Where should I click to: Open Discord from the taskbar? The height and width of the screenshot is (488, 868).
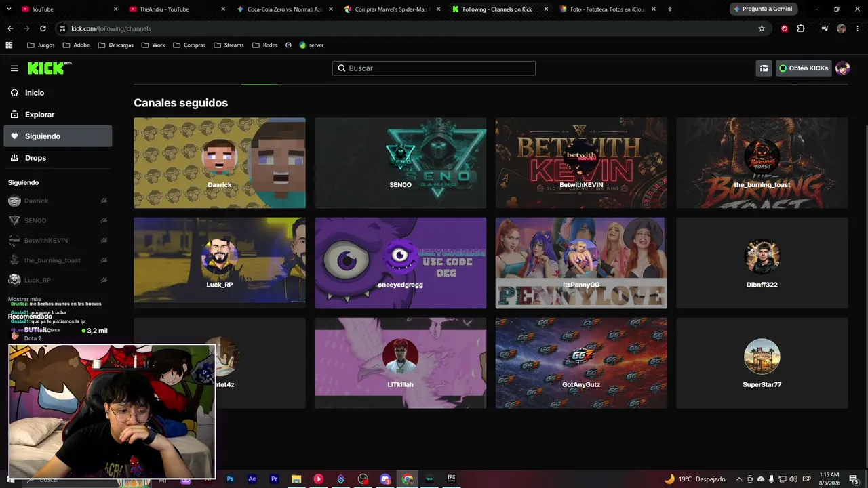pyautogui.click(x=385, y=479)
